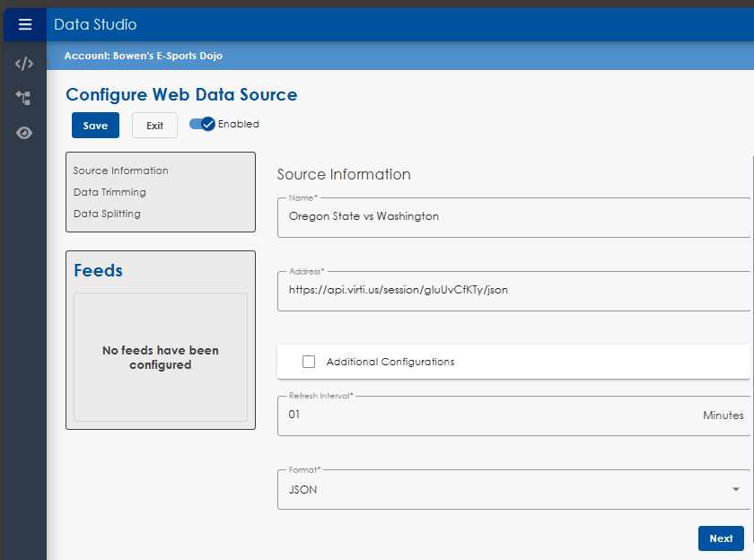Click the eye preview sidebar icon
The height and width of the screenshot is (560, 754).
click(24, 133)
